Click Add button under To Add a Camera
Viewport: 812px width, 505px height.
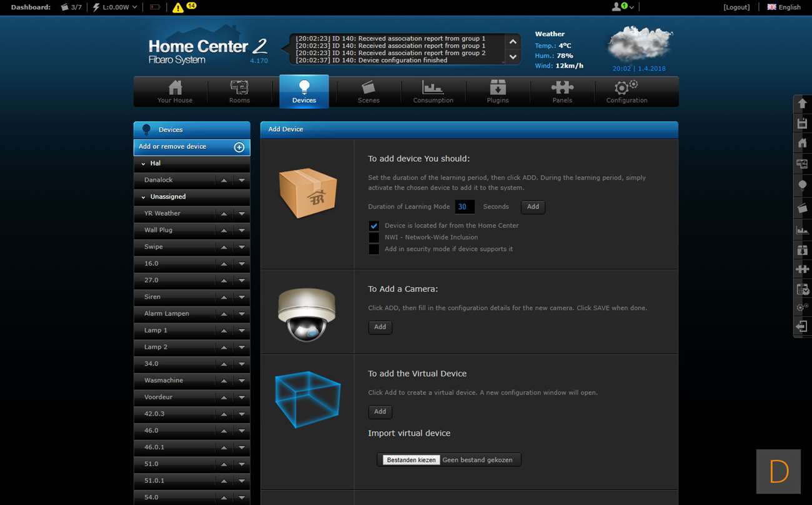[x=380, y=327]
